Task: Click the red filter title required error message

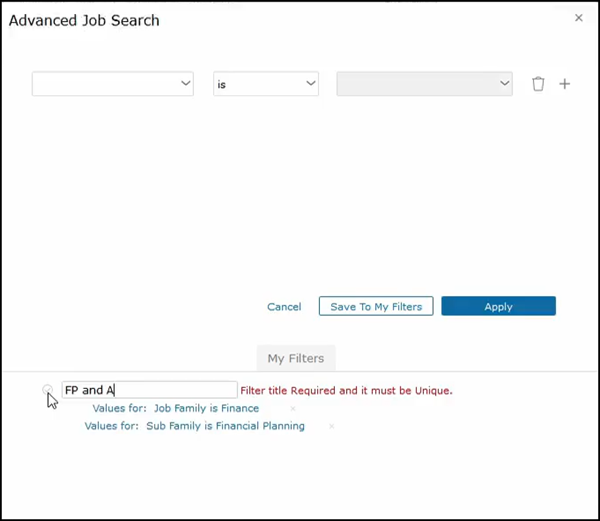Action: point(346,390)
